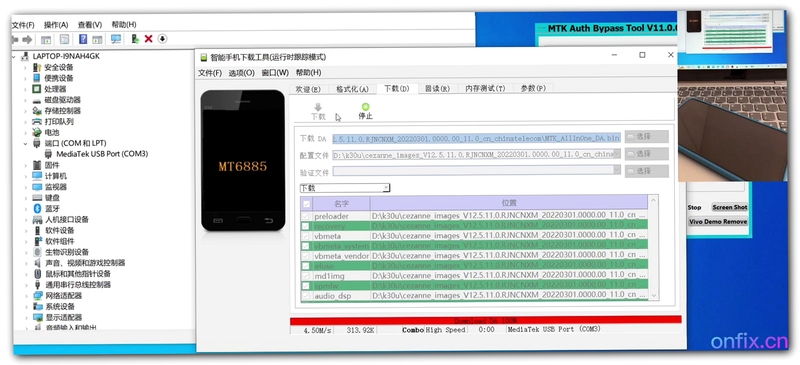Click the Back arrow in Device Manager toolbar

point(15,39)
